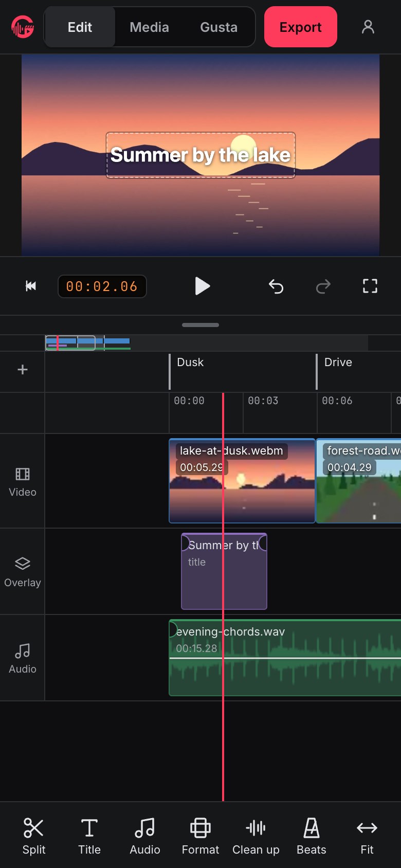Select the forest-road clip
The width and height of the screenshot is (401, 868).
[x=359, y=481]
